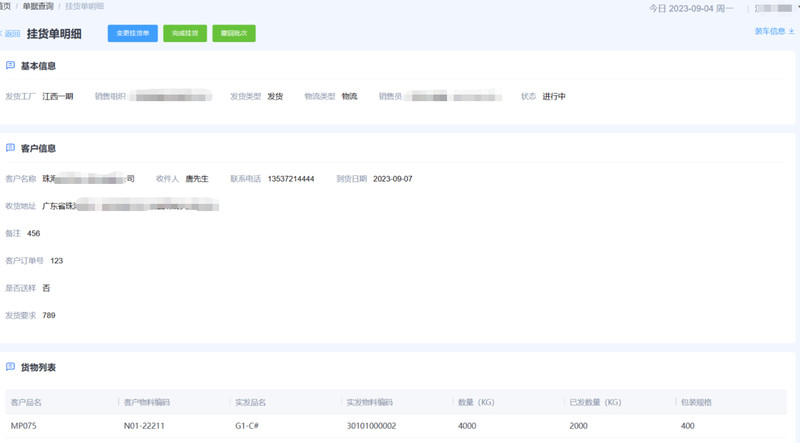The width and height of the screenshot is (800, 443).
Task: Open the 装车信息 link
Action: point(769,31)
